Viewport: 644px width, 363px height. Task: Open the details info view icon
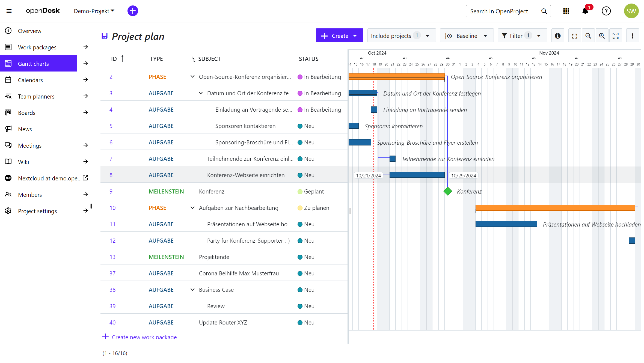[558, 36]
